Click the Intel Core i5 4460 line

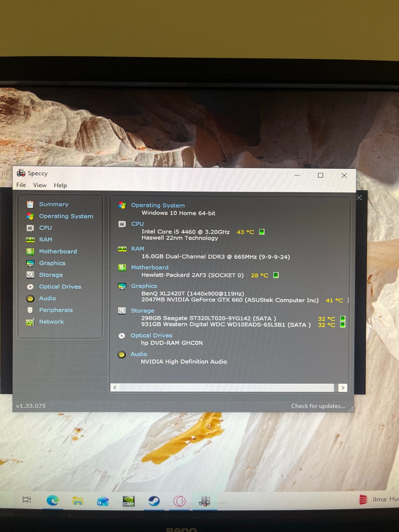pyautogui.click(x=185, y=232)
